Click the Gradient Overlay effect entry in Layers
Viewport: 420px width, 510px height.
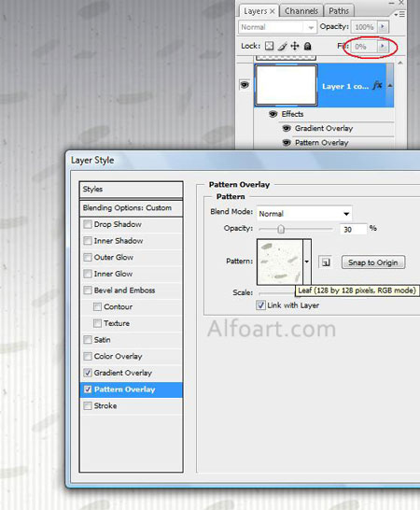(324, 129)
